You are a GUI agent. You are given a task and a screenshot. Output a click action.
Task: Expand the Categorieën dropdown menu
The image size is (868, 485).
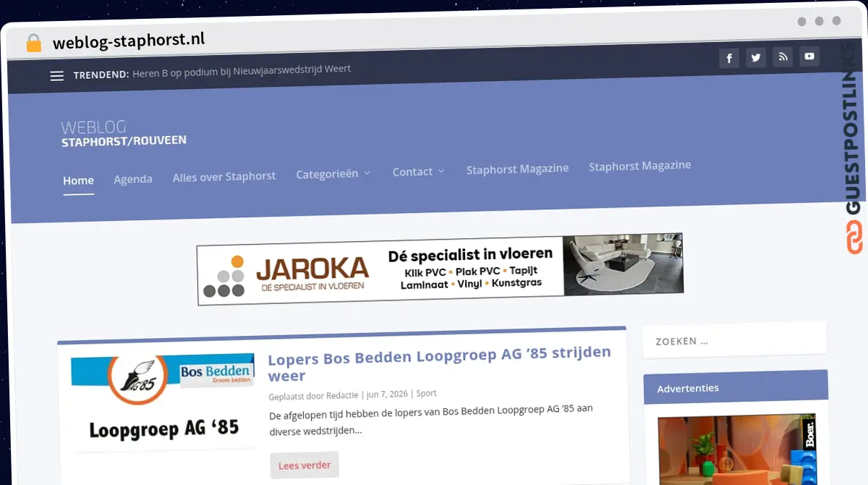[x=333, y=174]
